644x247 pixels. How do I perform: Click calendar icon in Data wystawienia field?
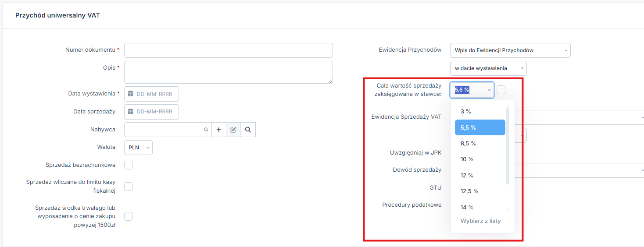pyautogui.click(x=131, y=94)
